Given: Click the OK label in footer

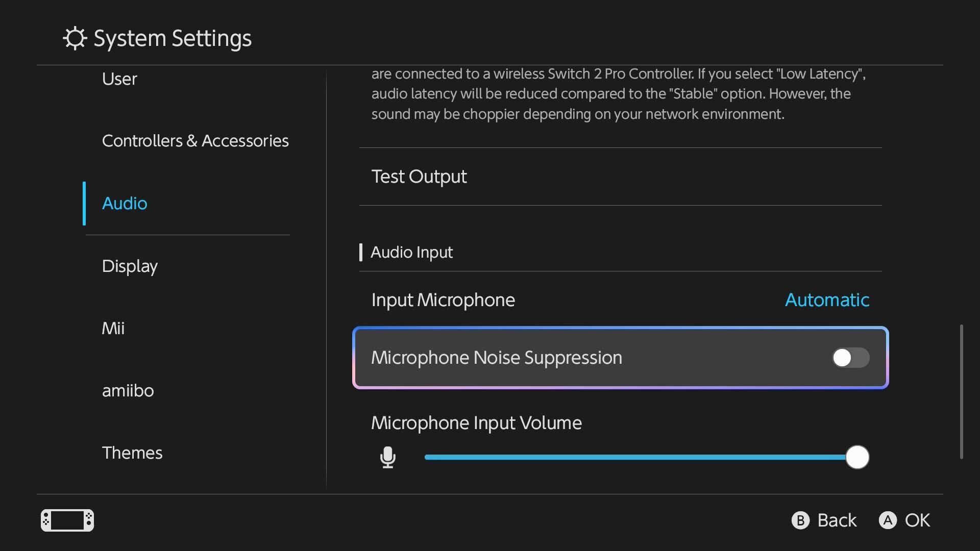Looking at the screenshot, I should (x=917, y=520).
